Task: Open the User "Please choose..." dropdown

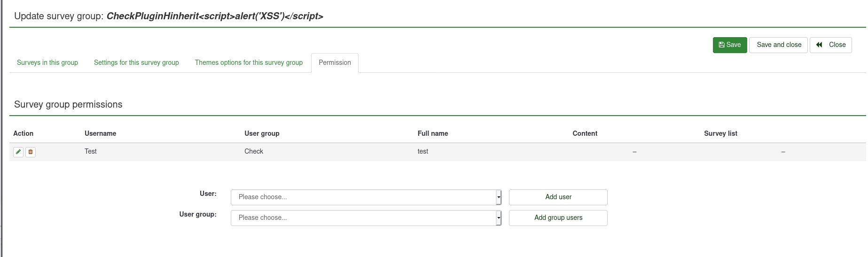Action: click(x=366, y=197)
